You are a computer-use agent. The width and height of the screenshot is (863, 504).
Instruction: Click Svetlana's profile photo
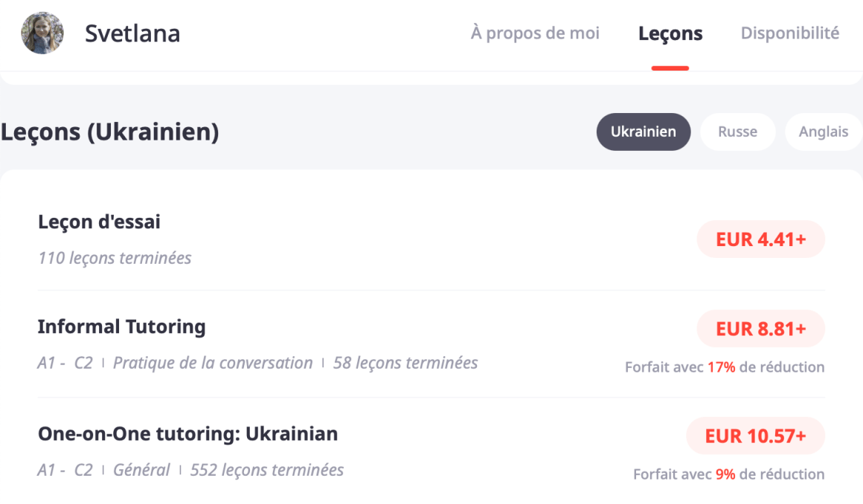pyautogui.click(x=42, y=33)
